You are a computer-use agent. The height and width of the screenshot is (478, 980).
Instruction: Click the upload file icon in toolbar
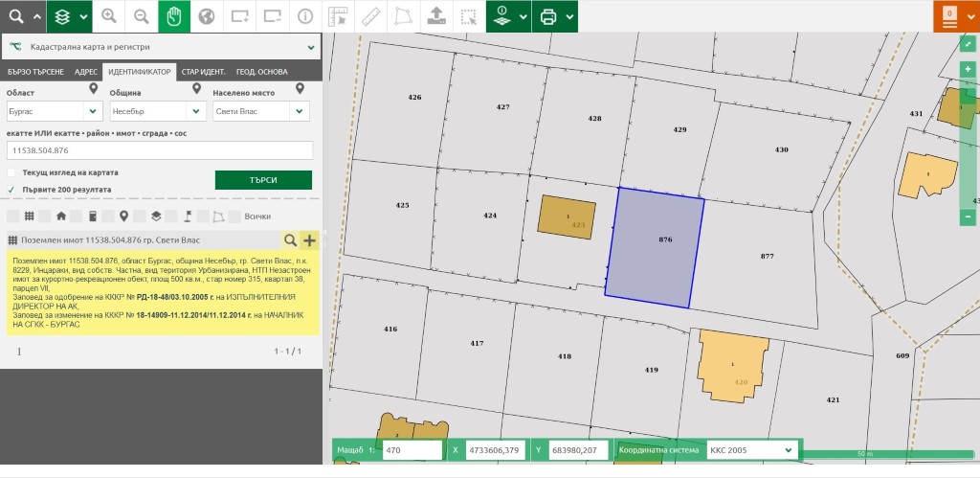[x=435, y=16]
